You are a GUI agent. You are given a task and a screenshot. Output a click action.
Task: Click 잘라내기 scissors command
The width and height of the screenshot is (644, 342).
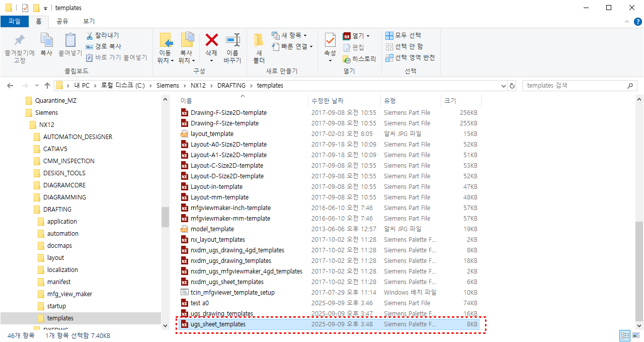103,35
